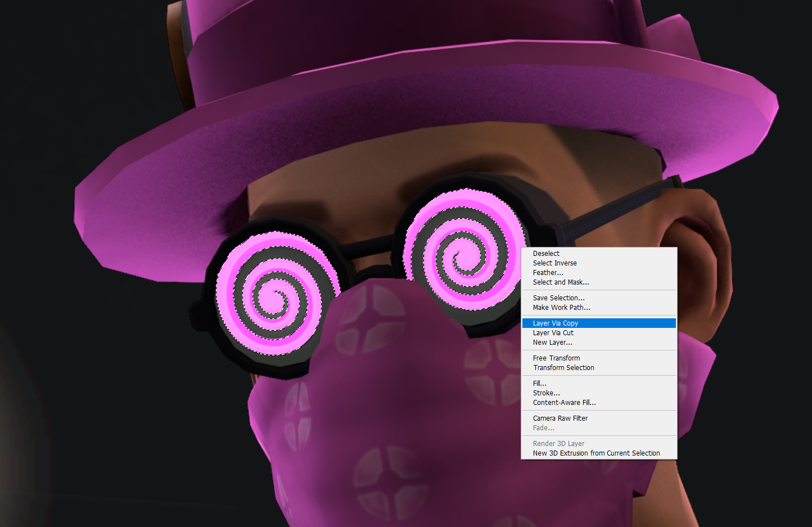Choose Transform Selection

point(599,368)
